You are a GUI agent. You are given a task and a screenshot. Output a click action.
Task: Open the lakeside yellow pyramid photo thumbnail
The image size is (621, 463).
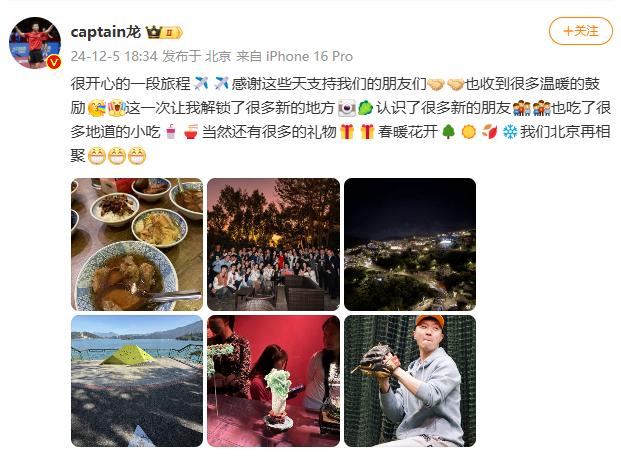(137, 381)
